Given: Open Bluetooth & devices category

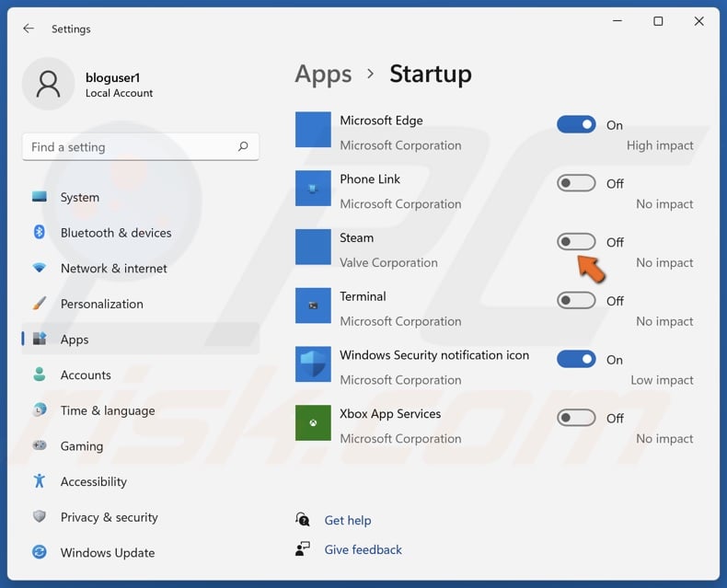Looking at the screenshot, I should tap(141, 232).
